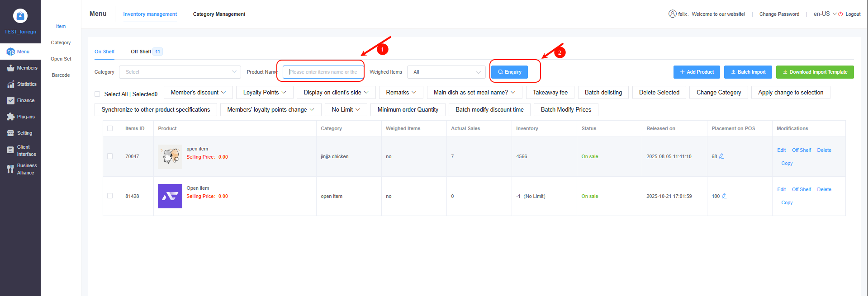The image size is (868, 296).
Task: Click the Setting icon in sidebar
Action: (x=10, y=133)
